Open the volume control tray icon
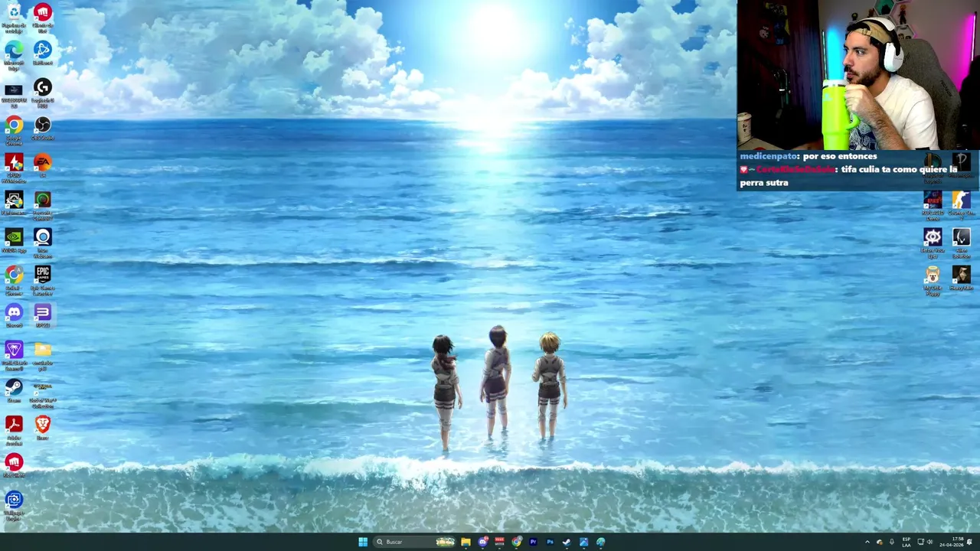This screenshot has width=980, height=551. (x=931, y=542)
